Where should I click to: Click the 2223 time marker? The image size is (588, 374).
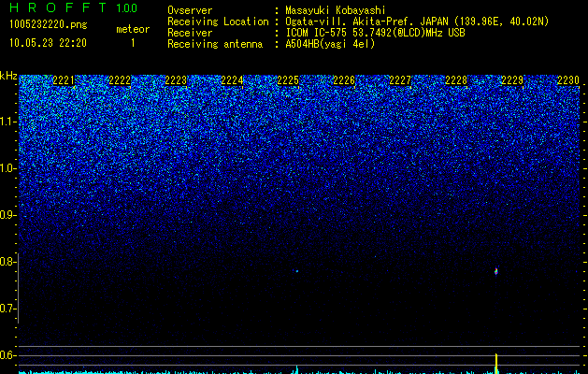176,80
